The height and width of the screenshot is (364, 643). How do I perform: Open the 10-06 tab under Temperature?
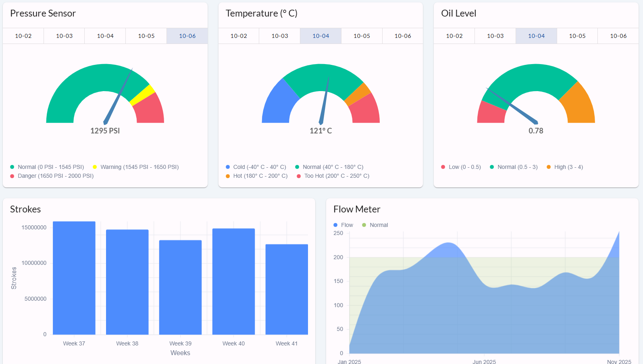(x=402, y=36)
